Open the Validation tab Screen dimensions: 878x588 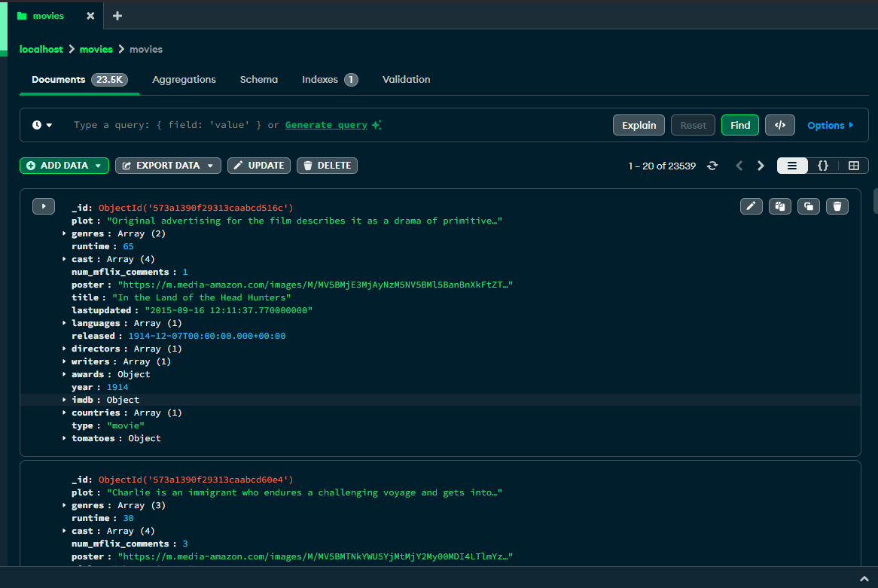(406, 80)
